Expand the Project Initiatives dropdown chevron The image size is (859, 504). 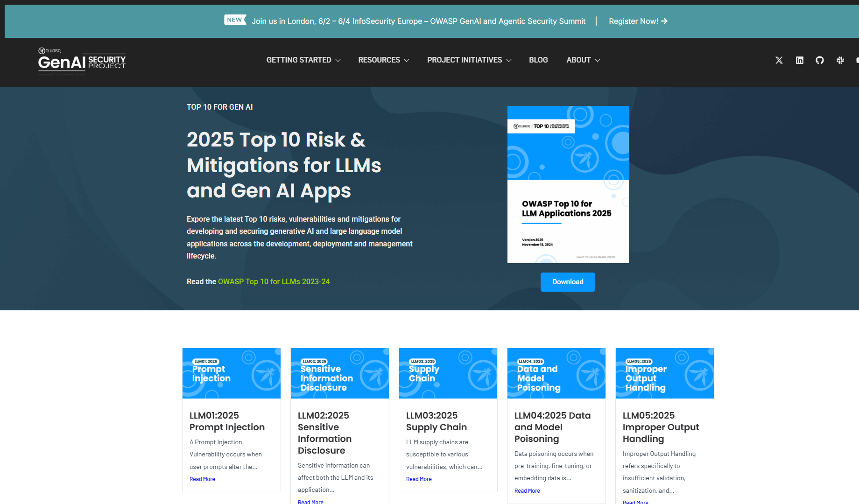point(509,61)
